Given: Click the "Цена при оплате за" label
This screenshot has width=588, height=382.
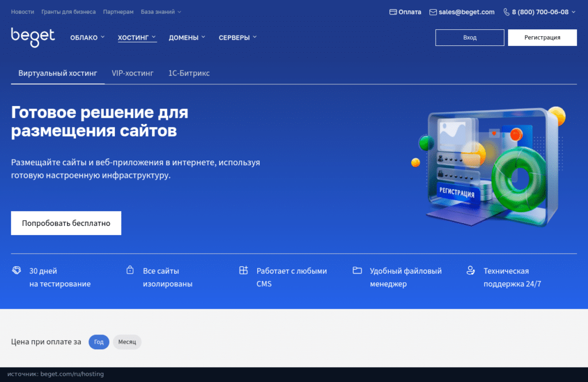Looking at the screenshot, I should tap(46, 341).
